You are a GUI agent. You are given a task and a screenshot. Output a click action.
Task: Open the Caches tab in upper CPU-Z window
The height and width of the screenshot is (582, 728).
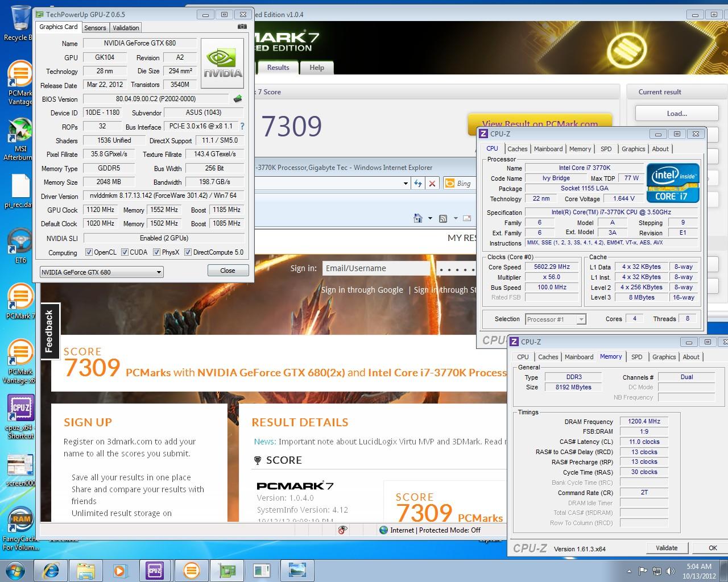[517, 149]
